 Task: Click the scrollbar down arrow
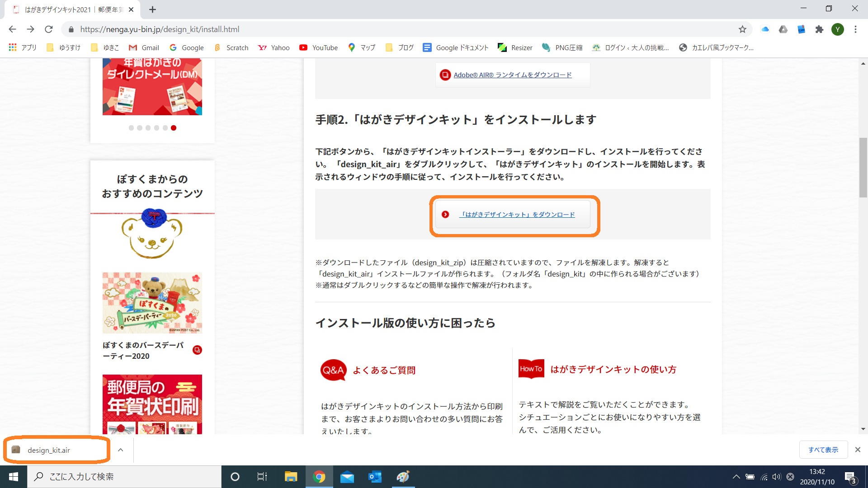(863, 429)
